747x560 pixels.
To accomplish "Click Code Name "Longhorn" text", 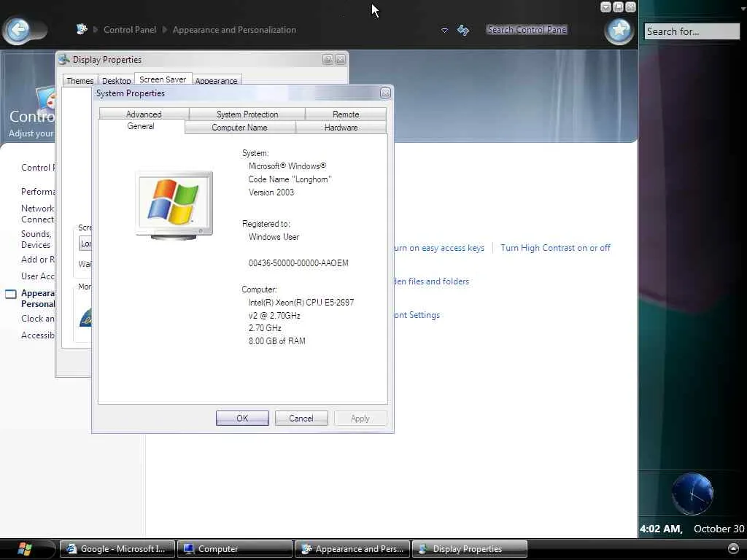I will (290, 179).
